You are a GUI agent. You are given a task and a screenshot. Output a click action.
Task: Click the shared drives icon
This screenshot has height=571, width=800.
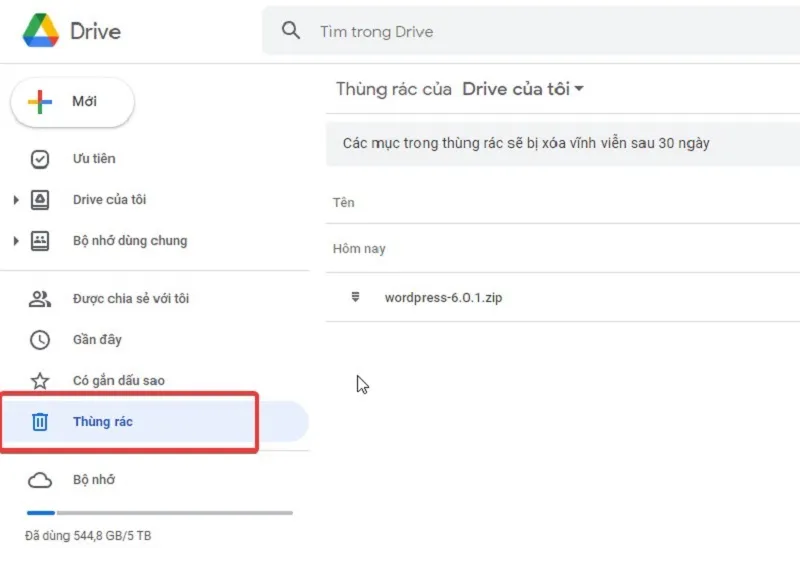tap(40, 241)
